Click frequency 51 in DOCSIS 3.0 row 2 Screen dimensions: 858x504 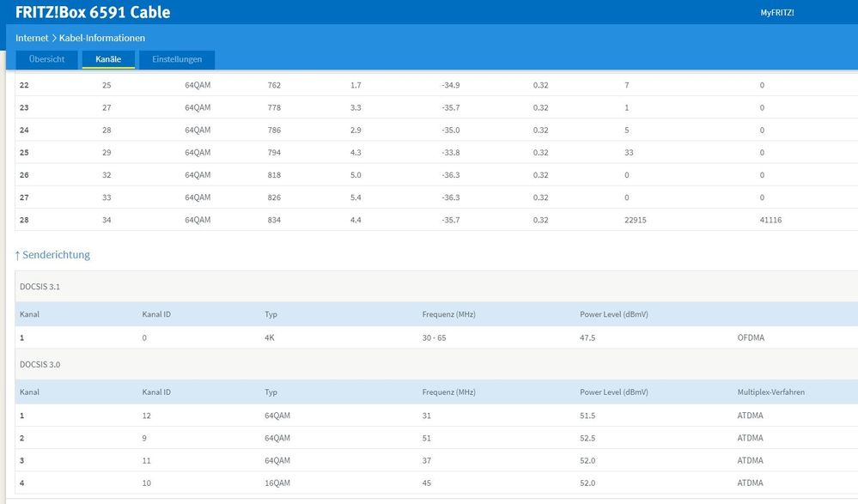pyautogui.click(x=427, y=438)
